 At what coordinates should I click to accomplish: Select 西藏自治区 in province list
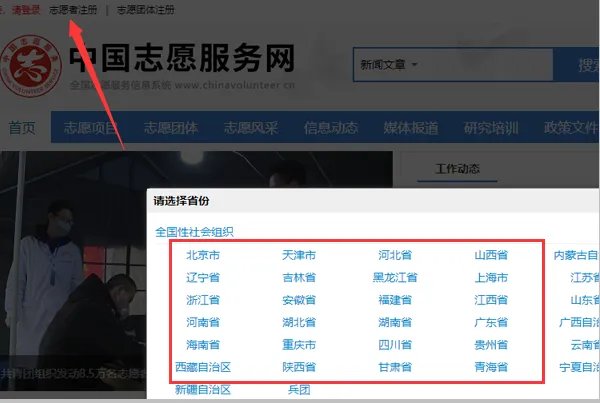pyautogui.click(x=203, y=367)
